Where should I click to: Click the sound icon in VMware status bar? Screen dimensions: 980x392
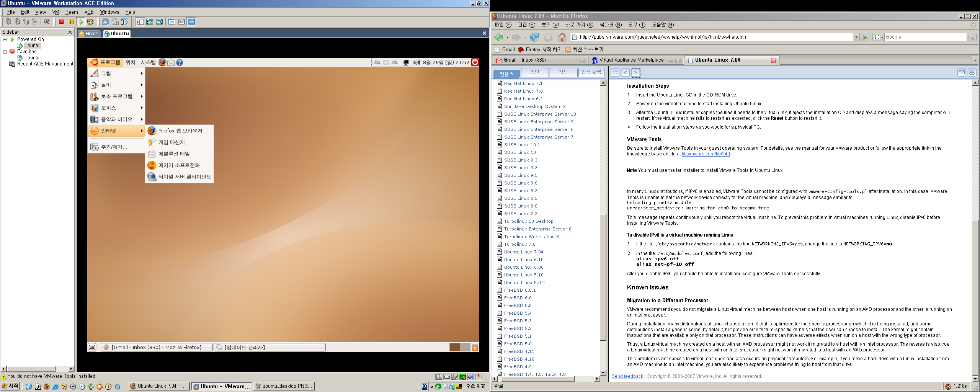click(470, 377)
